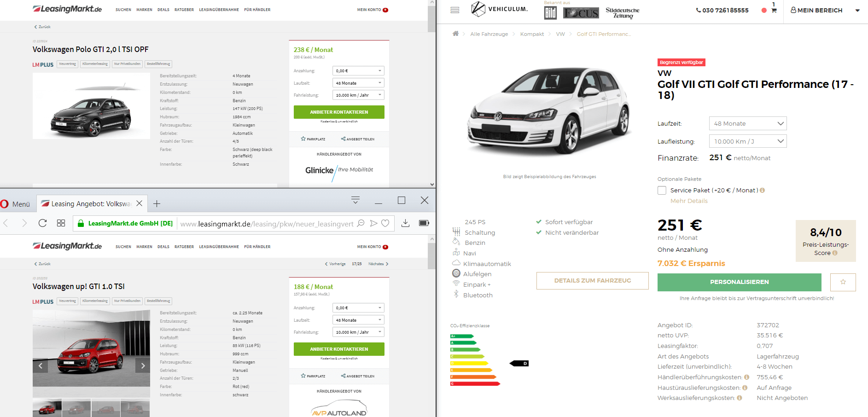The image size is (868, 417).
Task: Open up! GTI Fahrleistung dropdown
Action: [358, 332]
